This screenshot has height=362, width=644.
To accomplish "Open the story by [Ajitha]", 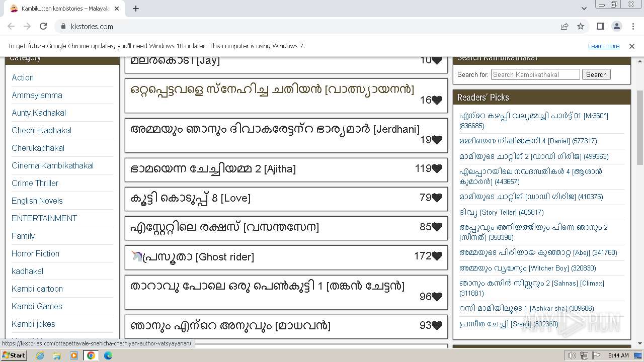I will [213, 169].
